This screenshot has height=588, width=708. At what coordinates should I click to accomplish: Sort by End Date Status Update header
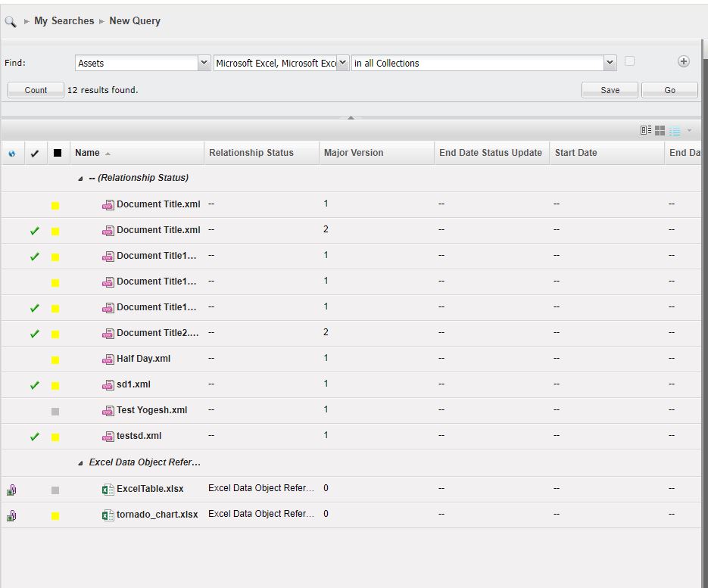click(x=491, y=153)
